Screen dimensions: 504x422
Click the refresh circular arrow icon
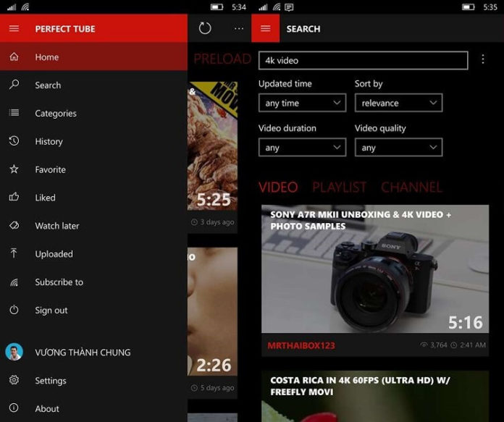click(x=205, y=28)
